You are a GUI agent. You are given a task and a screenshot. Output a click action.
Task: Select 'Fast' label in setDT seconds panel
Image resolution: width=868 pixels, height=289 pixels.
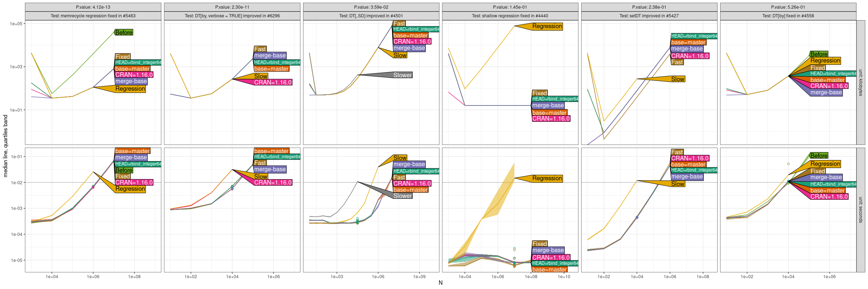(677, 152)
